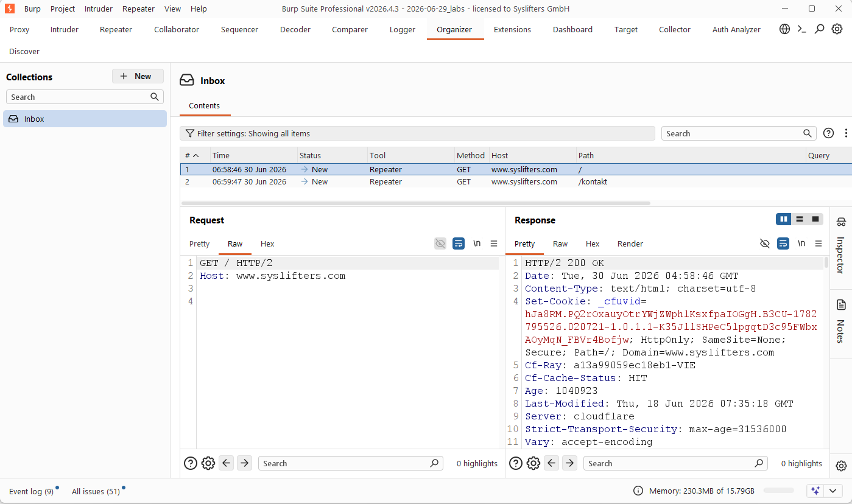The image size is (852, 504).
Task: Click the memory info icon in status bar
Action: (x=638, y=491)
